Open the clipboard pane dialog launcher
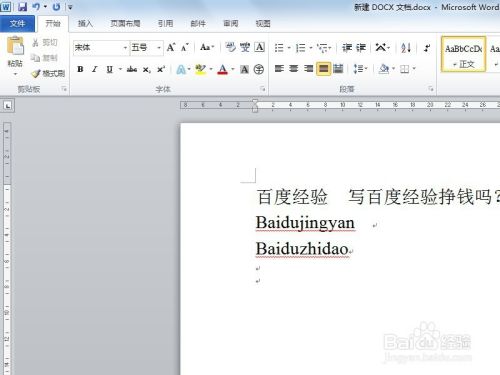Image resolution: width=500 pixels, height=375 pixels. click(64, 89)
